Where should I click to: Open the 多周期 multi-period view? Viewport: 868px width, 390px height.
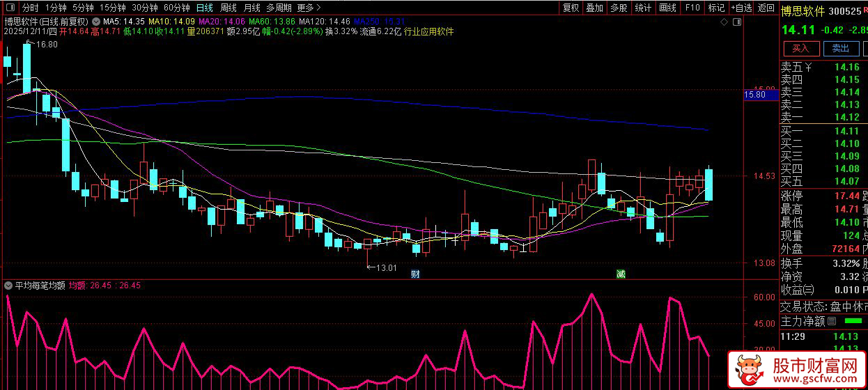pyautogui.click(x=279, y=8)
